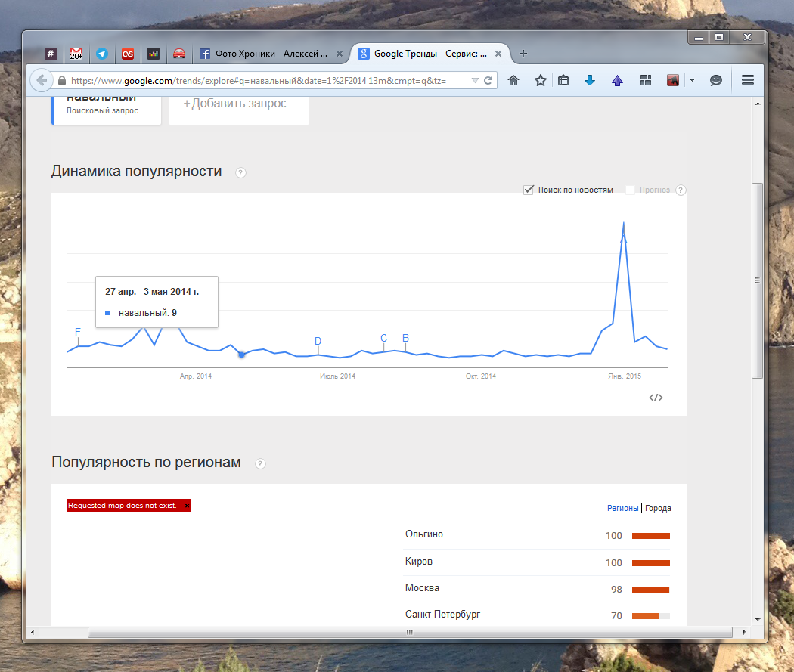Open the pinned Gmail tab

click(x=76, y=54)
